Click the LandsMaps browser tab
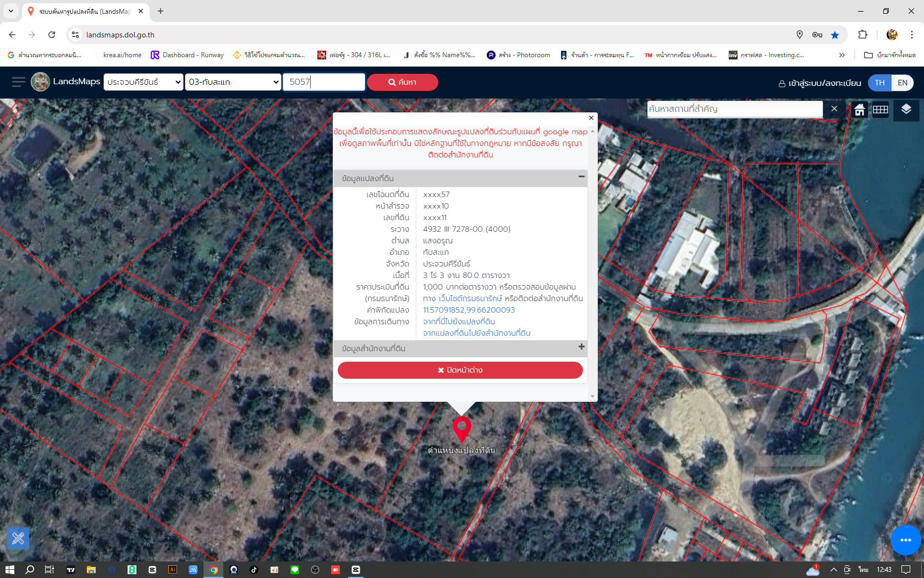Image resolution: width=924 pixels, height=578 pixels. [x=84, y=11]
